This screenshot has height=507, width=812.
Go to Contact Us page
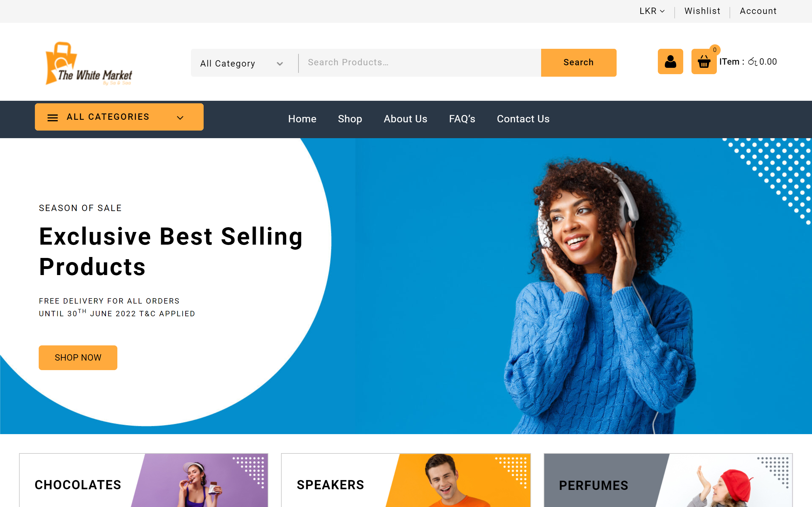pyautogui.click(x=523, y=119)
